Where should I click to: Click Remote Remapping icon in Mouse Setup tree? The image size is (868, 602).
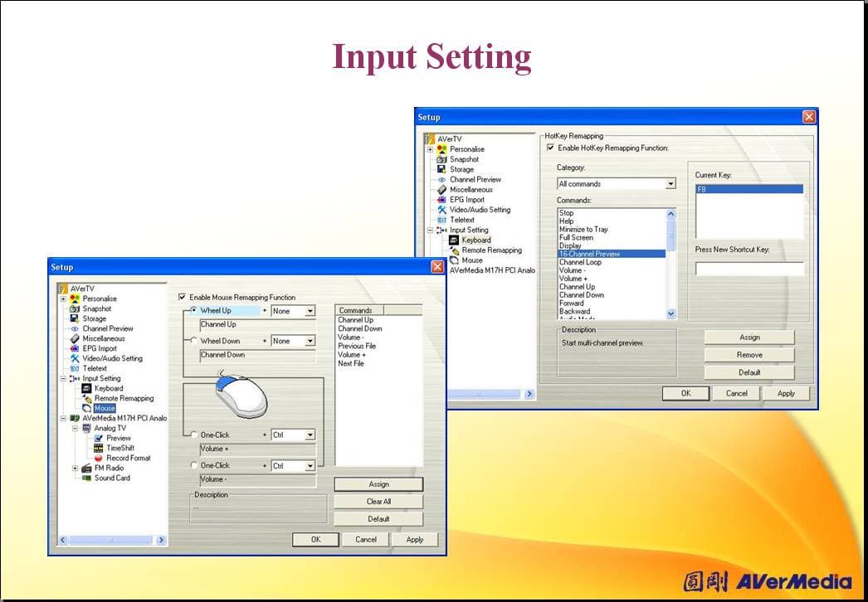[86, 398]
